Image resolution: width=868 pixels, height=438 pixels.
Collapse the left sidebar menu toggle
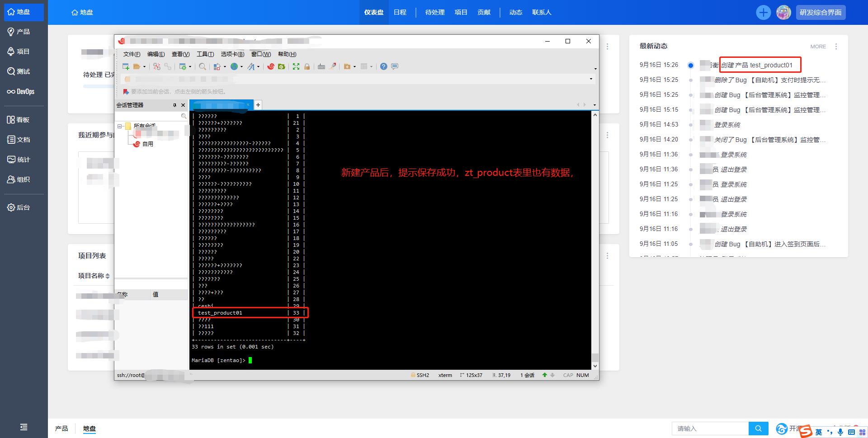24,427
